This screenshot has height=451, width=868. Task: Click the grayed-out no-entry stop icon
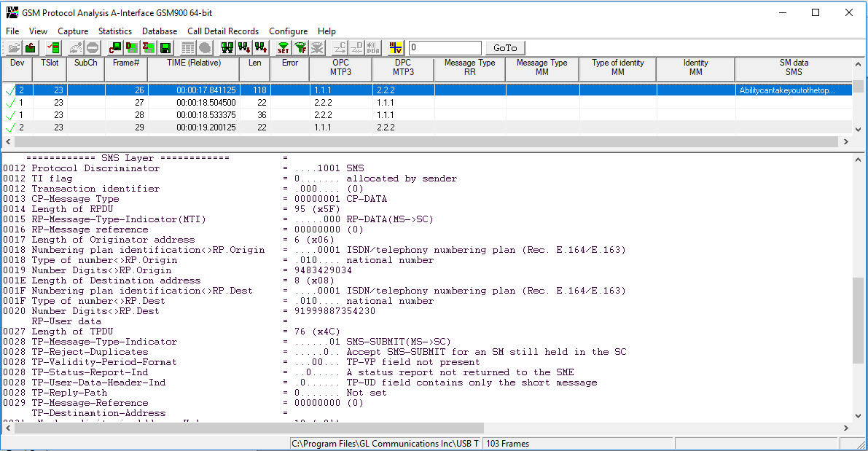point(93,48)
